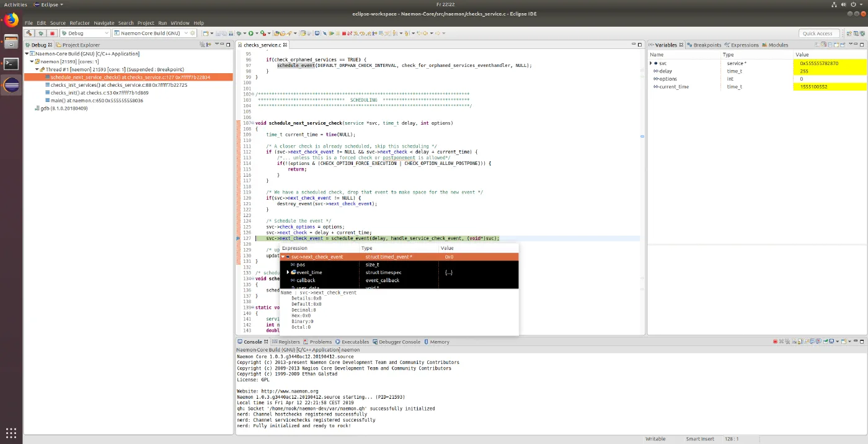Switch to the Debugger Console tab
This screenshot has width=868, height=444.
396,342
